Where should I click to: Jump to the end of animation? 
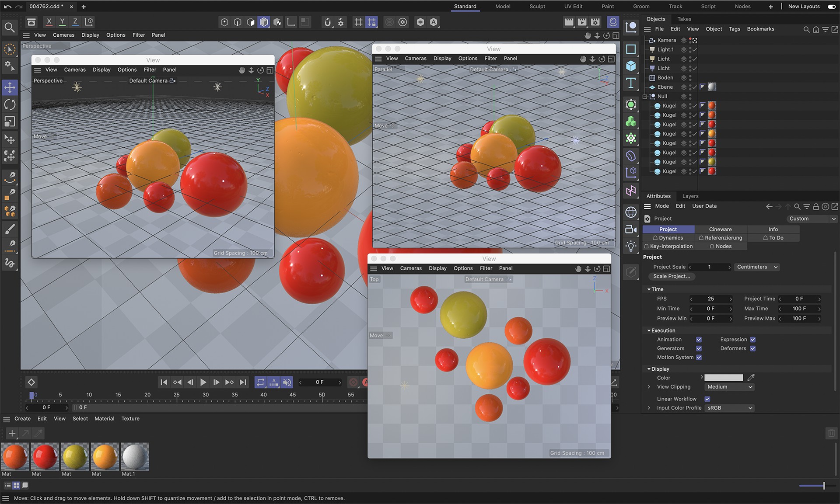click(243, 382)
